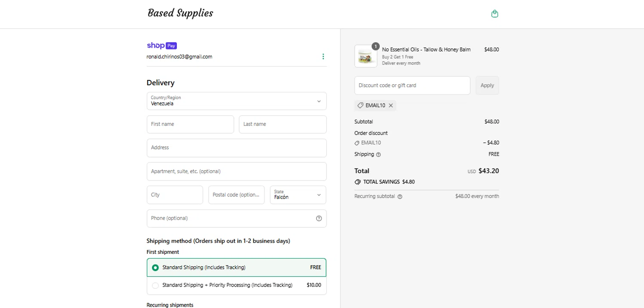Click the Tallow & Honey Balm thumbnail
This screenshot has height=308, width=644.
(366, 56)
